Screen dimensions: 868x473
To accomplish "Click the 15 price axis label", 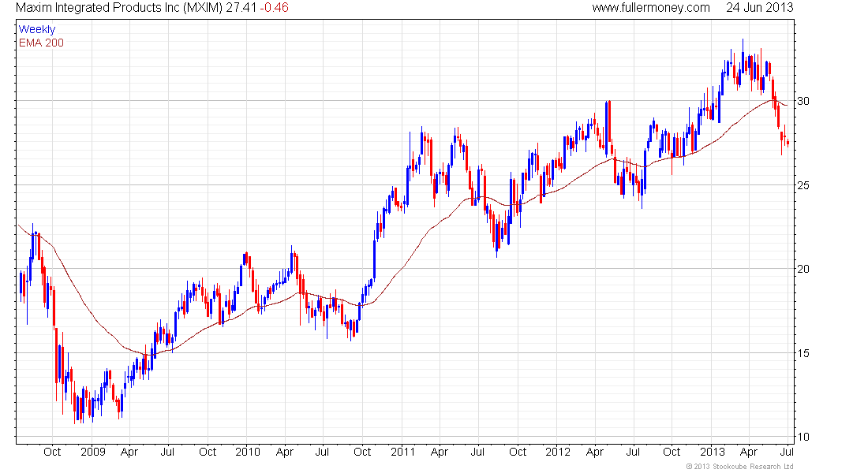I will tap(803, 353).
